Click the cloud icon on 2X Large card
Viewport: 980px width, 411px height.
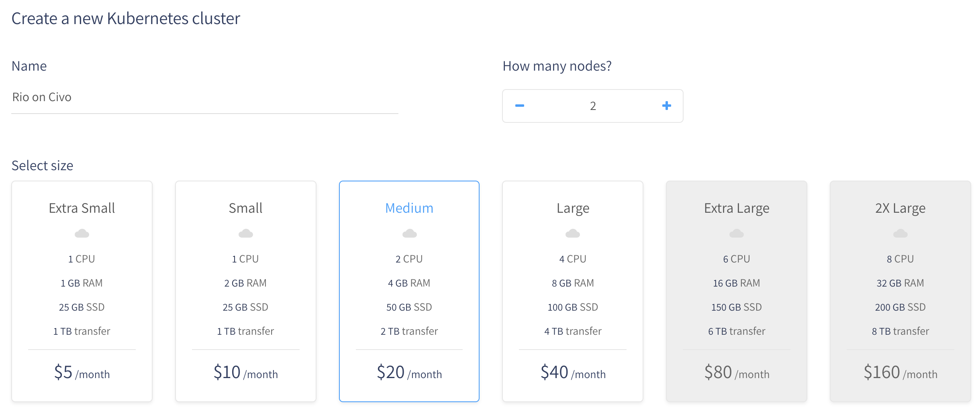click(900, 233)
